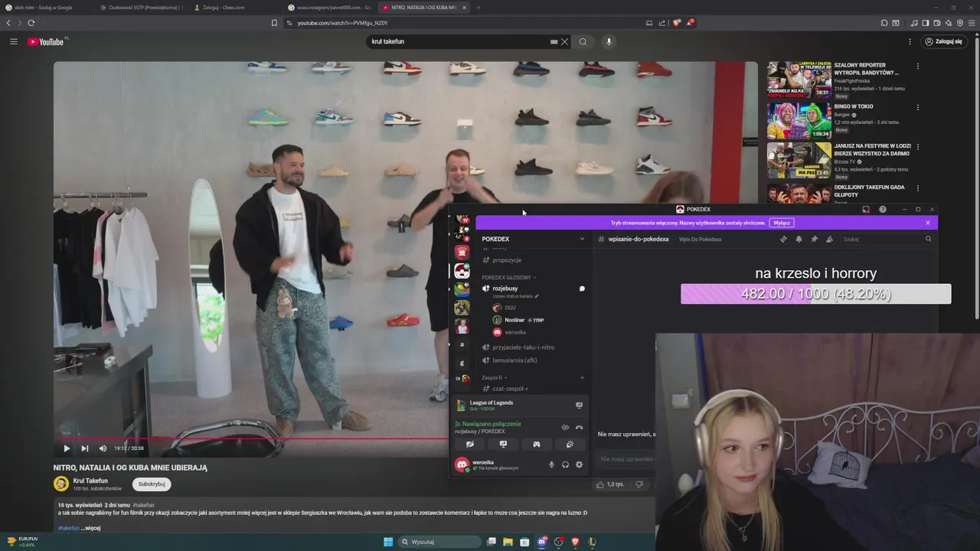Focus YouTube search field with krul takefun
980x551 pixels.
tap(459, 41)
